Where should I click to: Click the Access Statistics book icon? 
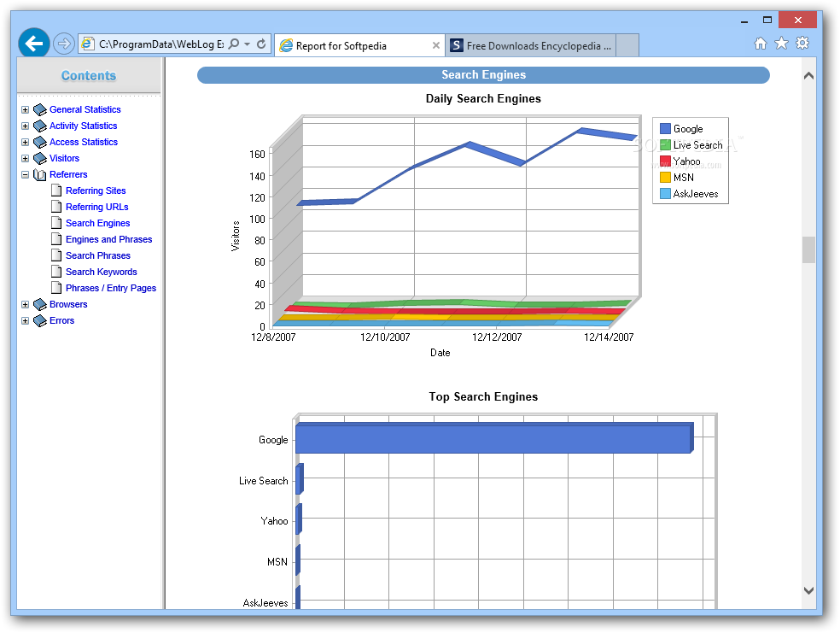[x=39, y=142]
